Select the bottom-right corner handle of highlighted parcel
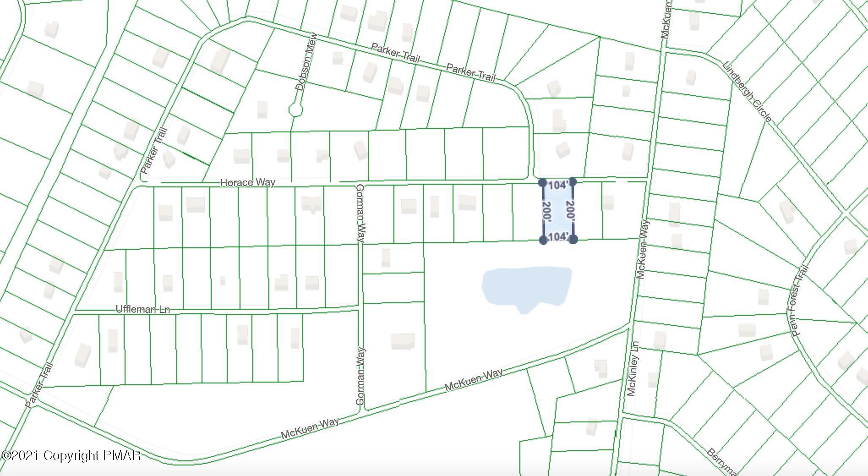This screenshot has width=868, height=476. coord(573,239)
